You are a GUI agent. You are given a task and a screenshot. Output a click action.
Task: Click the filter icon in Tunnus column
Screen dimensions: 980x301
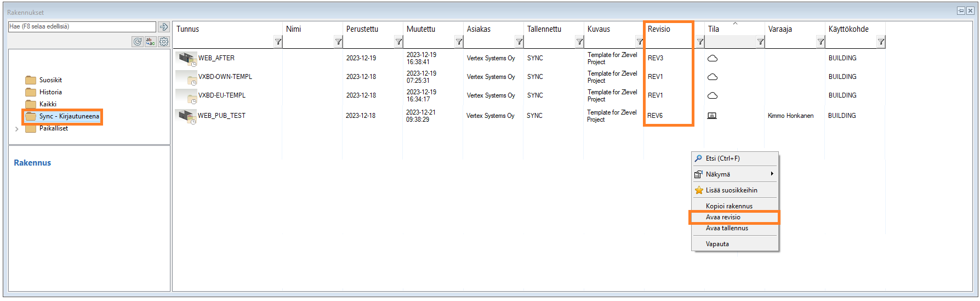click(x=278, y=42)
